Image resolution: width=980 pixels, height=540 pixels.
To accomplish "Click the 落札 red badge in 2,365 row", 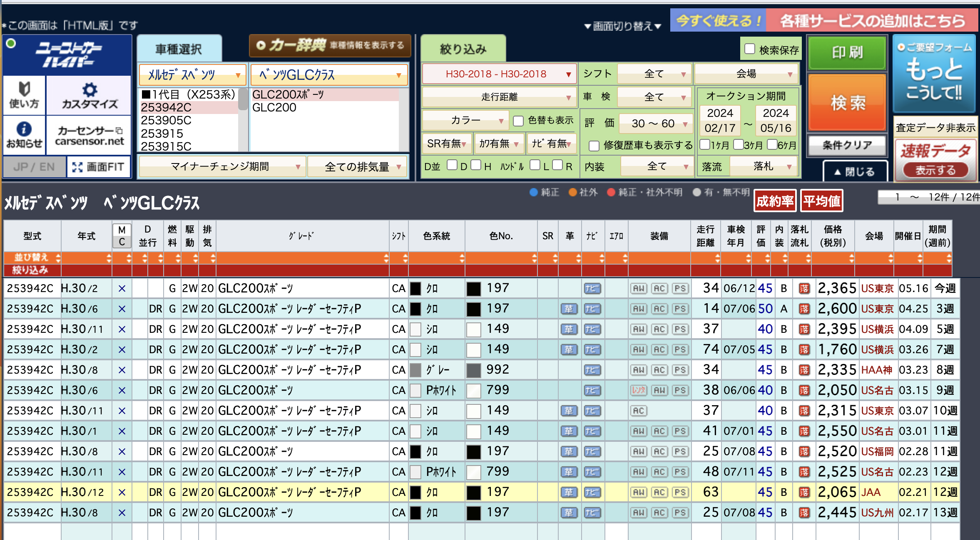I will coord(804,288).
